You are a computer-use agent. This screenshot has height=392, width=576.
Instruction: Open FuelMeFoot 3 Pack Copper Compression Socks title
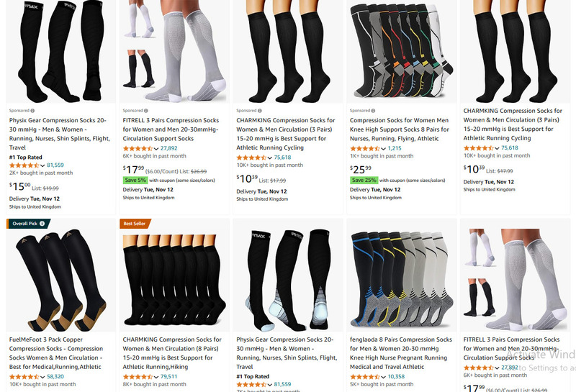coord(56,353)
